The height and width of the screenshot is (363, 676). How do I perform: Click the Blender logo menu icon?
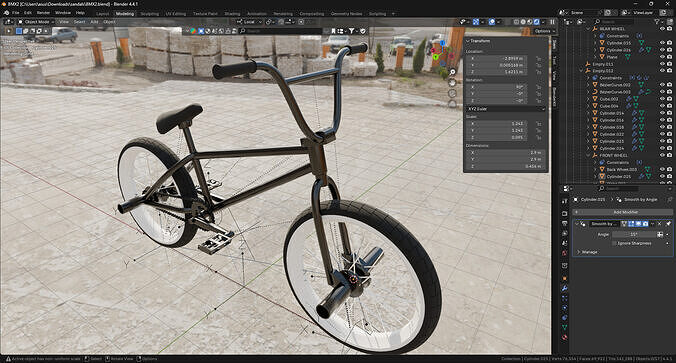click(x=6, y=13)
